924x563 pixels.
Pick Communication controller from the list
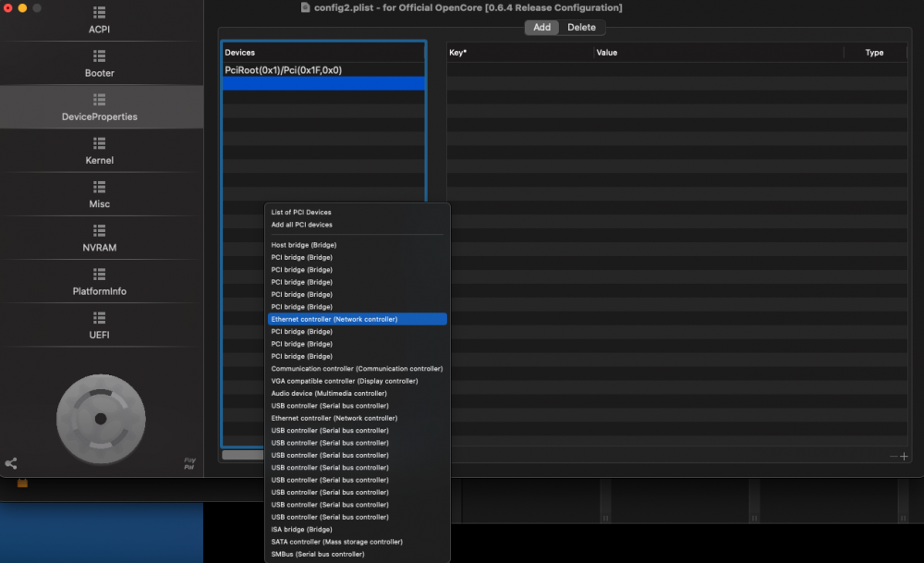[357, 369]
